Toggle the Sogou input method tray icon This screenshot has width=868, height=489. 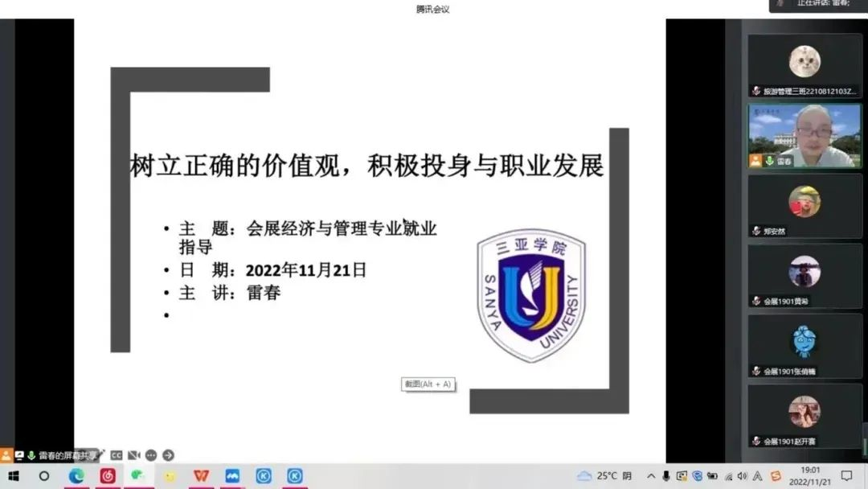[776, 476]
